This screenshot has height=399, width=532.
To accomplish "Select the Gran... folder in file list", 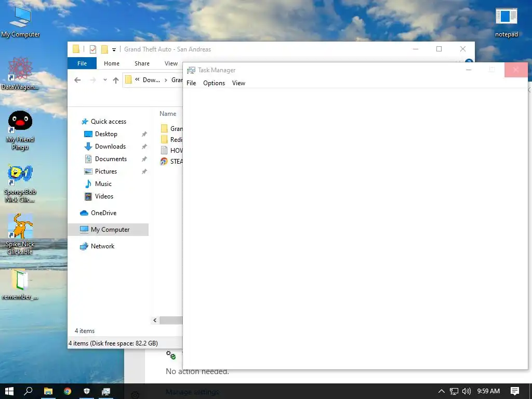I will click(x=171, y=129).
